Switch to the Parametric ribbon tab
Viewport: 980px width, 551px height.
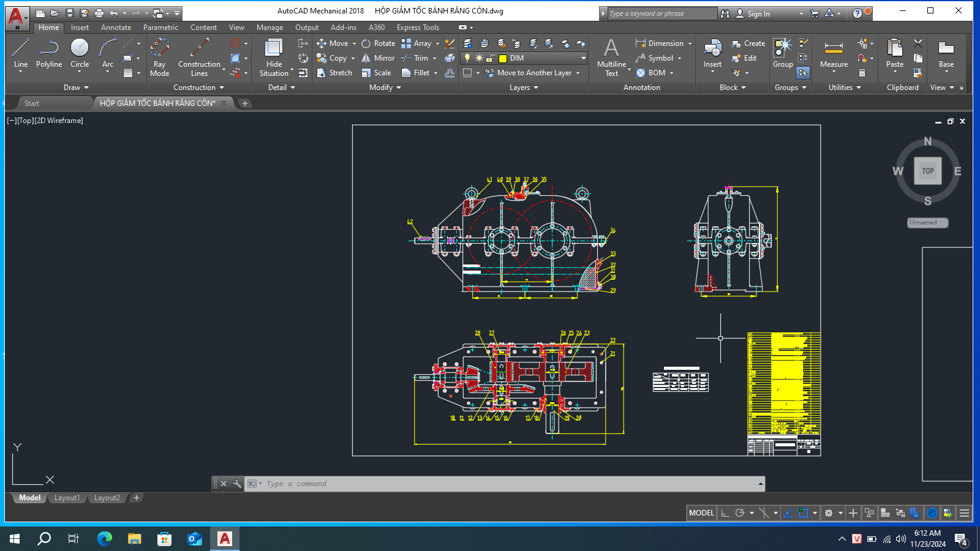160,28
